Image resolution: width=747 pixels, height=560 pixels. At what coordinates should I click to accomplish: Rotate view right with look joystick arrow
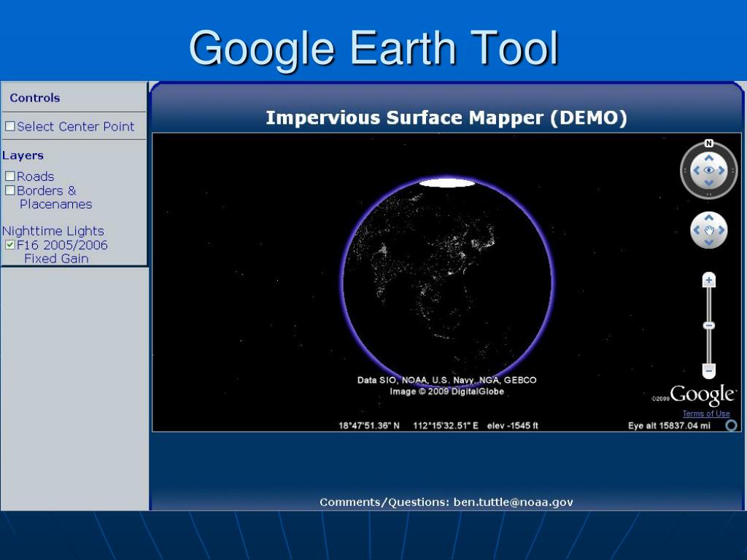pyautogui.click(x=721, y=171)
